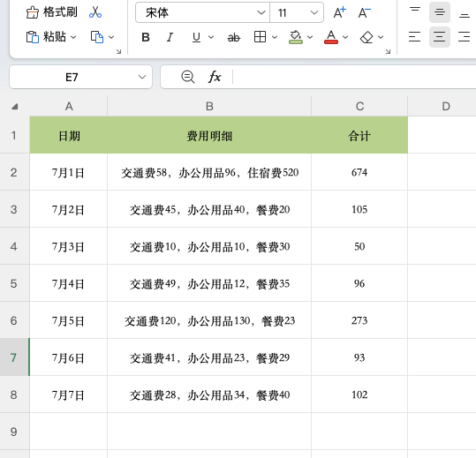Click the Copy icon

pos(97,37)
